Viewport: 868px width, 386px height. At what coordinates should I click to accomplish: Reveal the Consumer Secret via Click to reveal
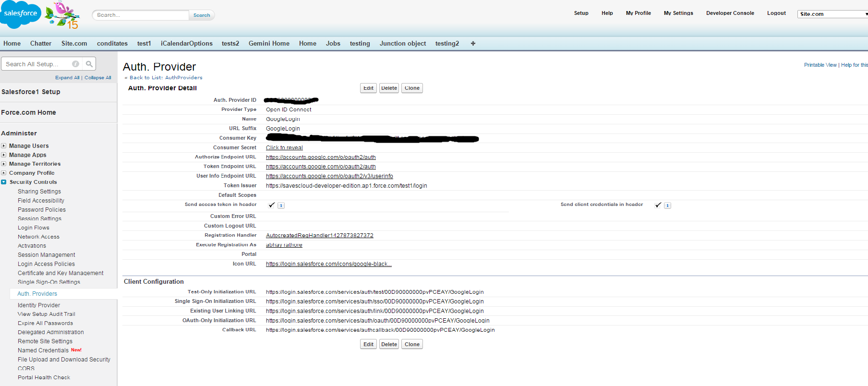(x=284, y=148)
